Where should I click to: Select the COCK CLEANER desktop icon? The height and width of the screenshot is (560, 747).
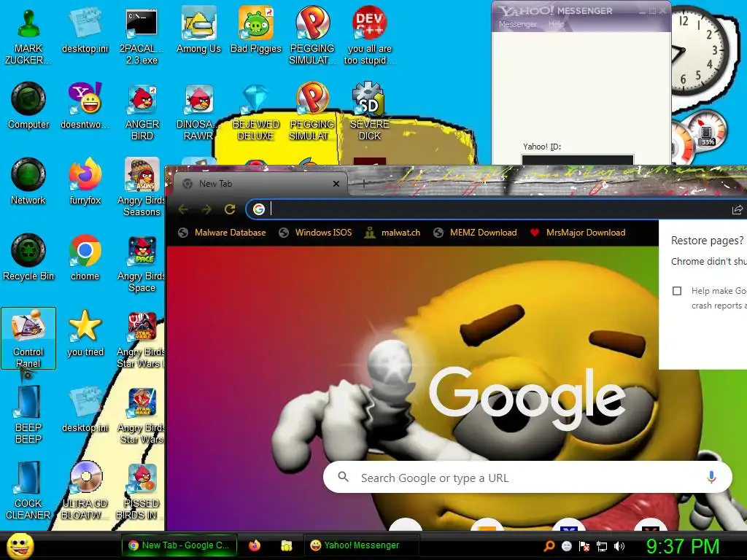(28, 491)
